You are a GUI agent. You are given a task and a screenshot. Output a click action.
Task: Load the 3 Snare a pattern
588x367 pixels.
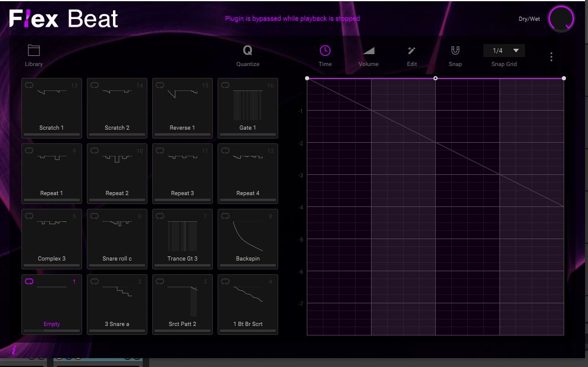[x=117, y=304]
